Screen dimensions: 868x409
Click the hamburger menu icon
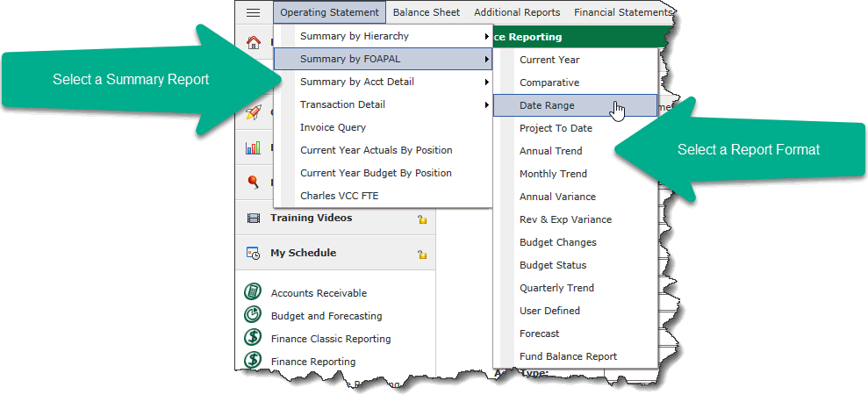click(x=254, y=12)
